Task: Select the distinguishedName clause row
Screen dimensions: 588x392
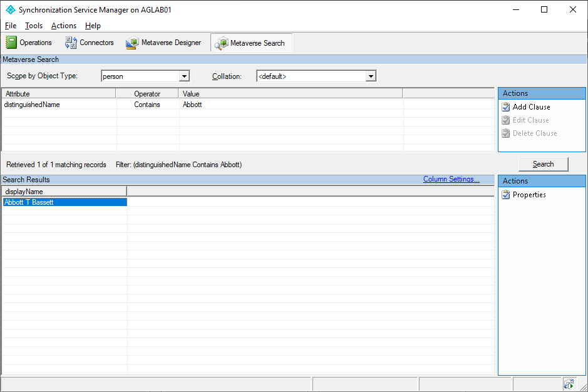Action: coord(33,105)
